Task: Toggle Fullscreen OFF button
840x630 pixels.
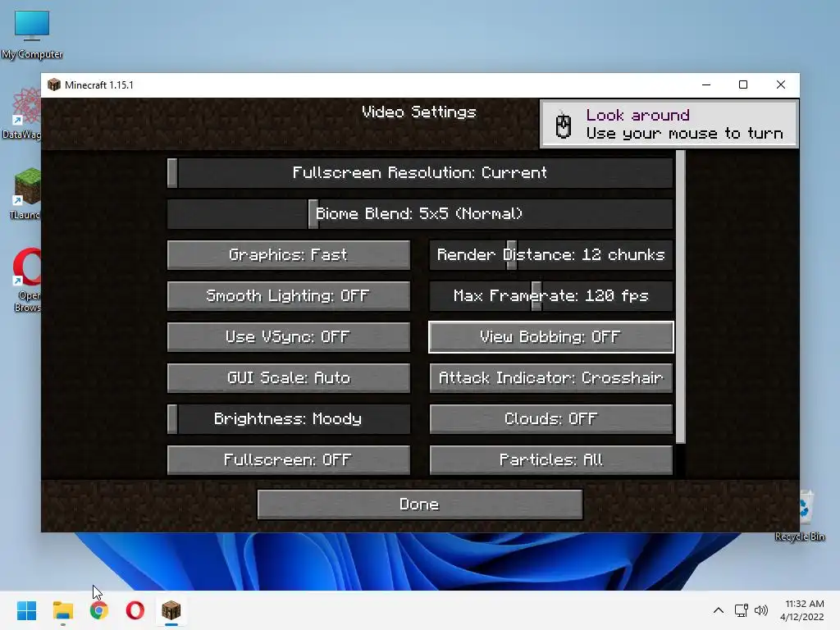Action: [288, 459]
